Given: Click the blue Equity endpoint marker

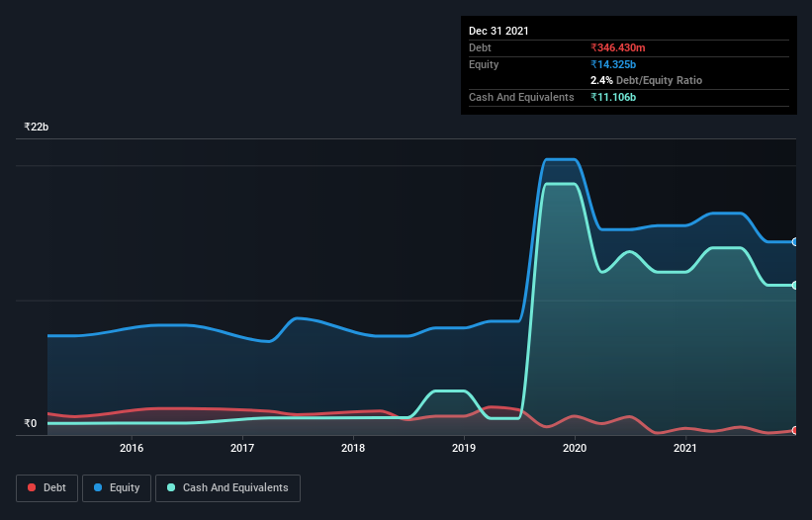Looking at the screenshot, I should pyautogui.click(x=794, y=241).
